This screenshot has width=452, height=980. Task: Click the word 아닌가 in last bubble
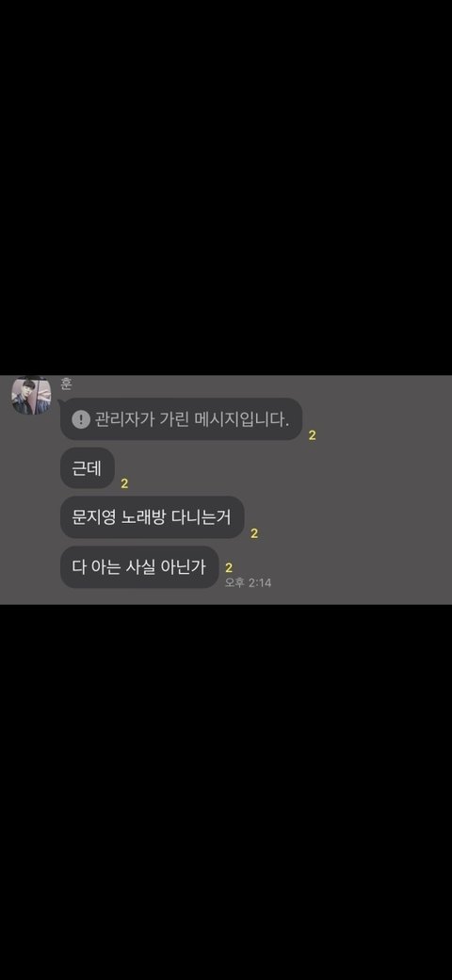point(186,567)
